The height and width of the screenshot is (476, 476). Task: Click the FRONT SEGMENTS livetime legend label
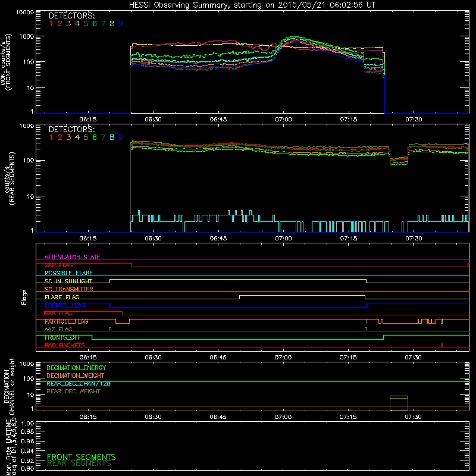pos(82,457)
